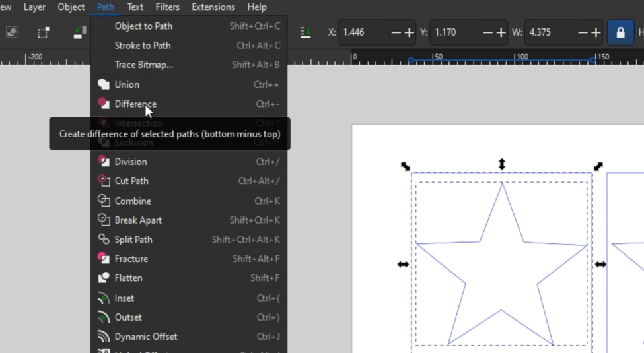Increase the W width value
This screenshot has width=644, height=353.
tap(596, 32)
